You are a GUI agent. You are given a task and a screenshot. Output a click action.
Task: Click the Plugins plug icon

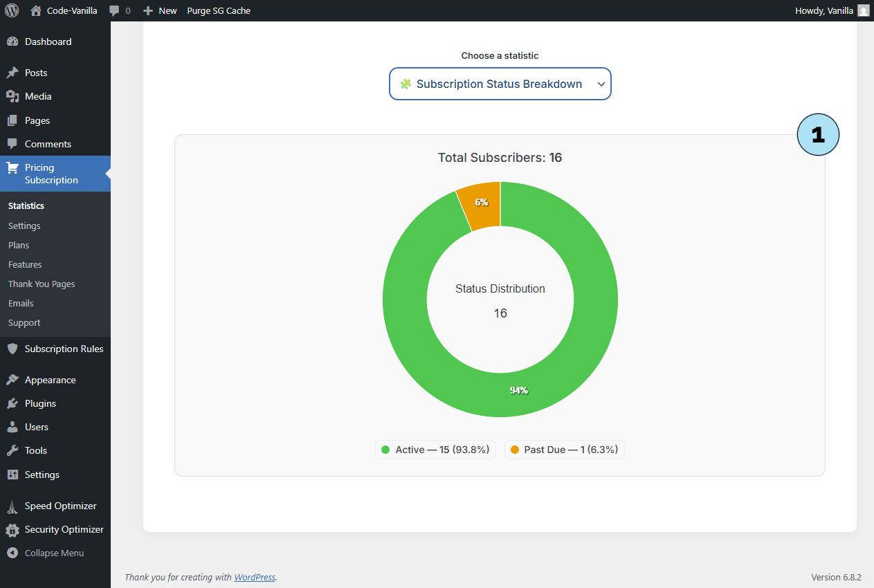click(x=12, y=403)
